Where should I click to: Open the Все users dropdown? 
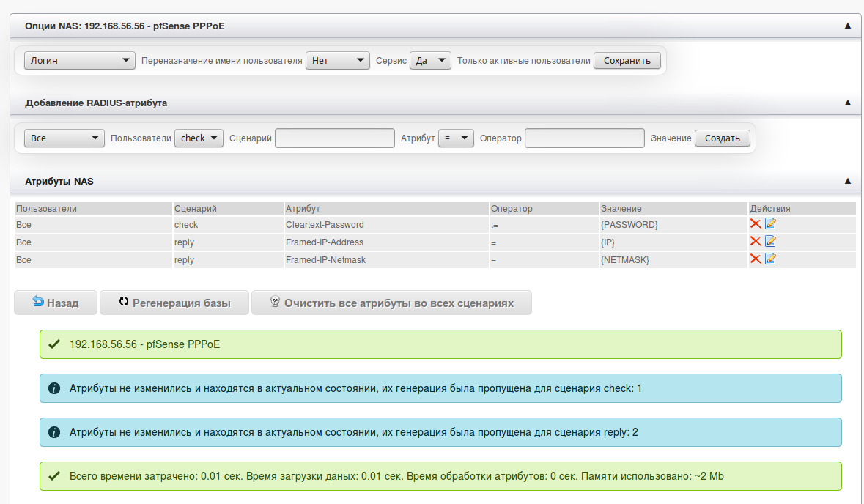click(64, 138)
